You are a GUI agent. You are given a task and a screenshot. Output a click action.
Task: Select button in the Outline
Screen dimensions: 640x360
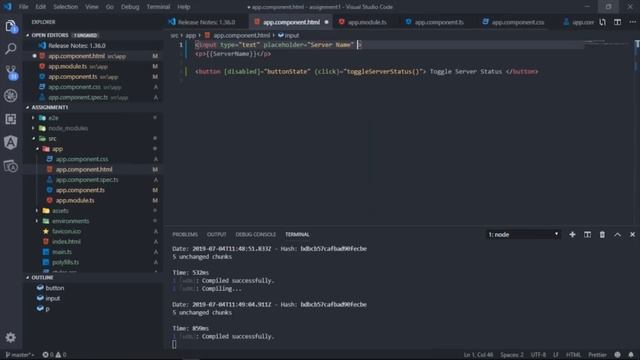[x=55, y=288]
